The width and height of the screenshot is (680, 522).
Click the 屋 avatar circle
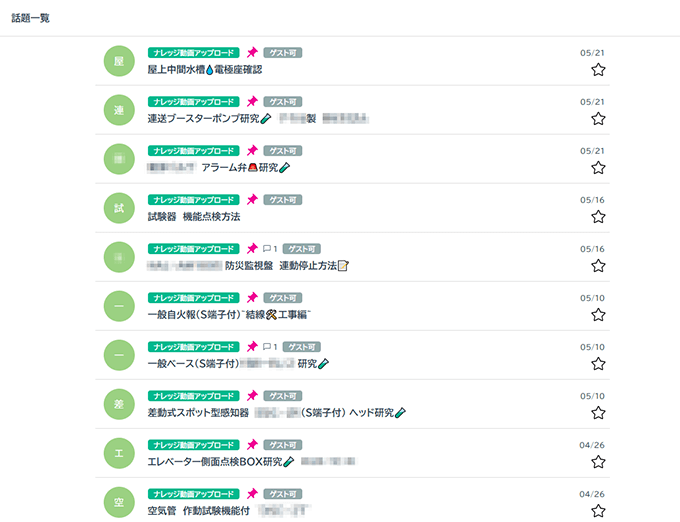tap(119, 61)
